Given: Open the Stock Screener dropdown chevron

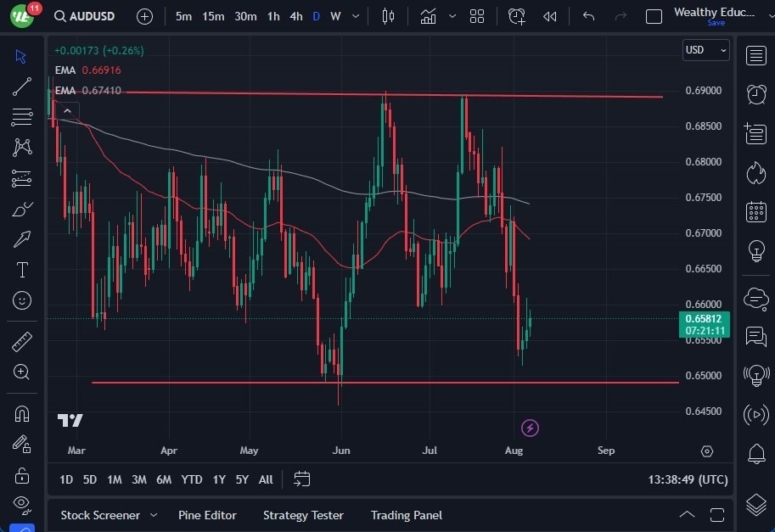Looking at the screenshot, I should point(154,515).
